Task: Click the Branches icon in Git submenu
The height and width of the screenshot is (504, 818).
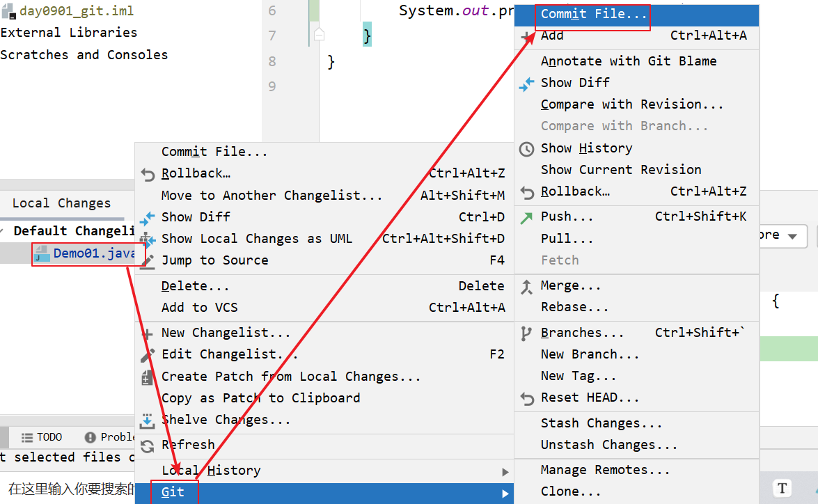Action: tap(527, 333)
